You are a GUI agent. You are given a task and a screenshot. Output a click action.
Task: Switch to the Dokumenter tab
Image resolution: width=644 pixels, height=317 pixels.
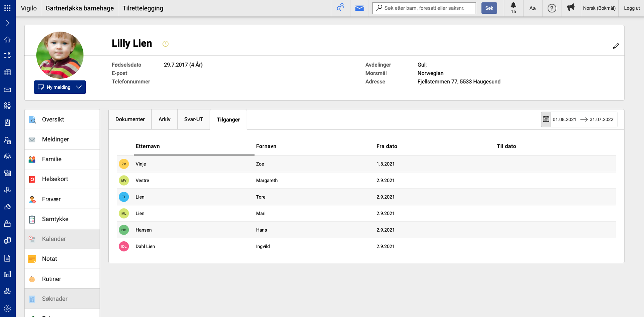tap(130, 119)
